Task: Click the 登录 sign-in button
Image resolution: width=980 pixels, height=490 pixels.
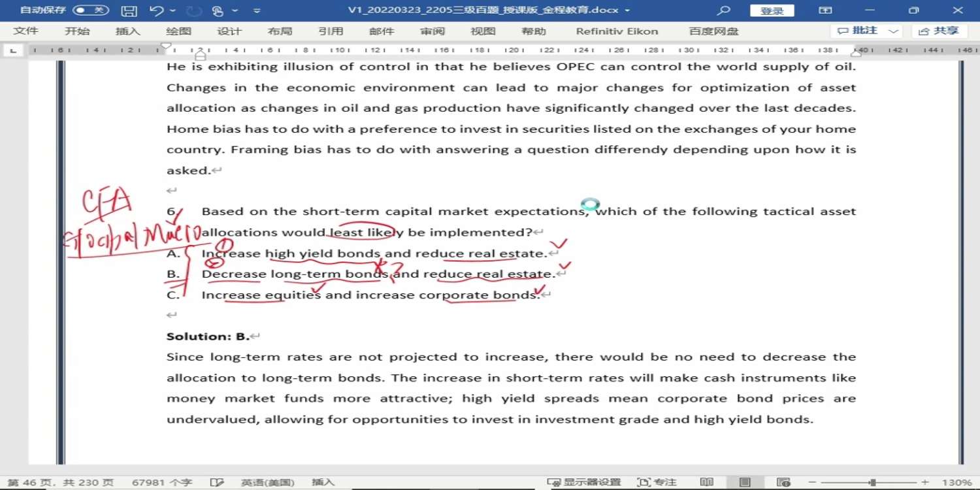Action: coord(772,10)
